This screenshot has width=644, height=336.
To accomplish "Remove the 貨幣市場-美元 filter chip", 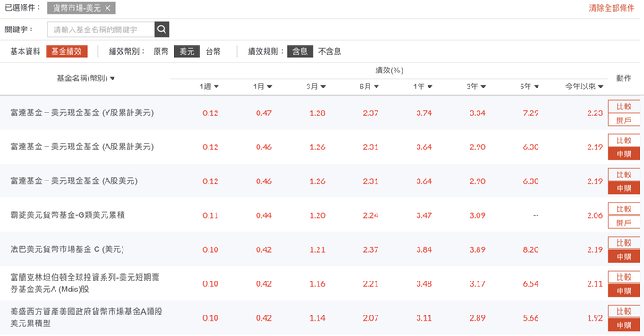I will point(107,8).
